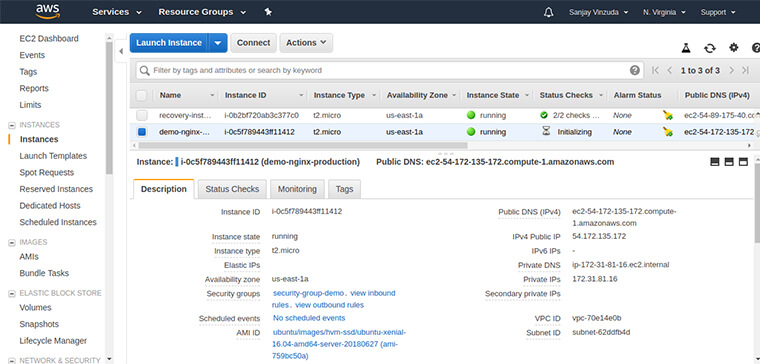Switch to the Monitoring tab
This screenshot has height=364, width=760.
297,189
